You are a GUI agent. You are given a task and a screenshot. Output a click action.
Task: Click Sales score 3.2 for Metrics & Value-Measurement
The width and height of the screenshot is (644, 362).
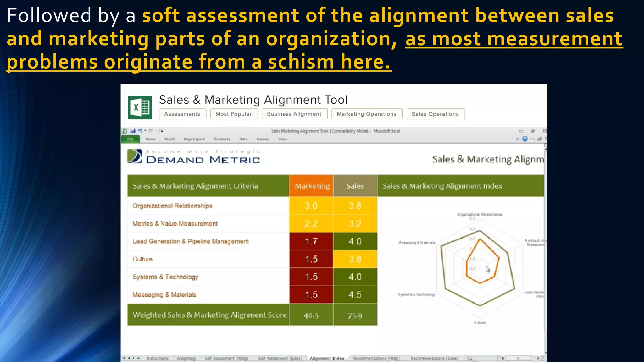(x=355, y=223)
